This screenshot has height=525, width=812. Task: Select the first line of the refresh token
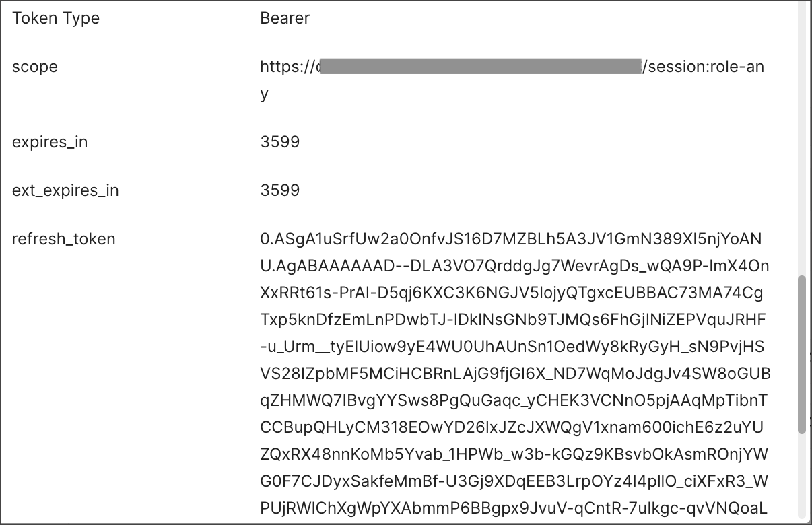(x=516, y=239)
